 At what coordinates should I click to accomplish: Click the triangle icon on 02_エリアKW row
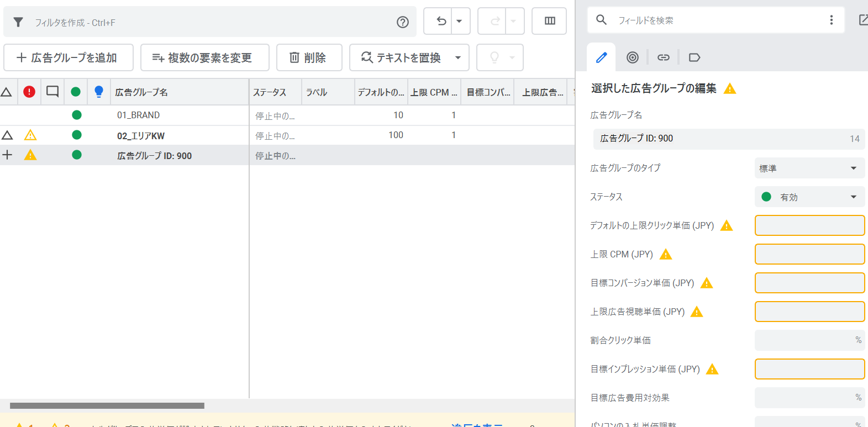tap(7, 135)
